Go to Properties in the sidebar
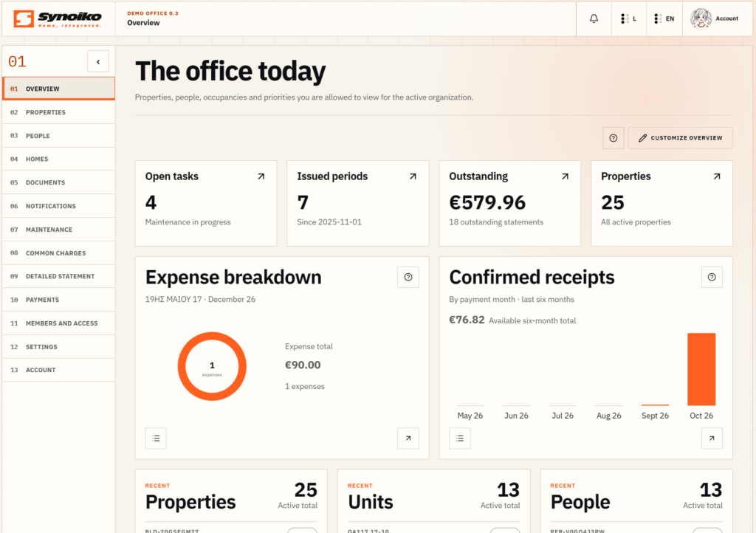This screenshot has width=756, height=533. click(x=58, y=112)
